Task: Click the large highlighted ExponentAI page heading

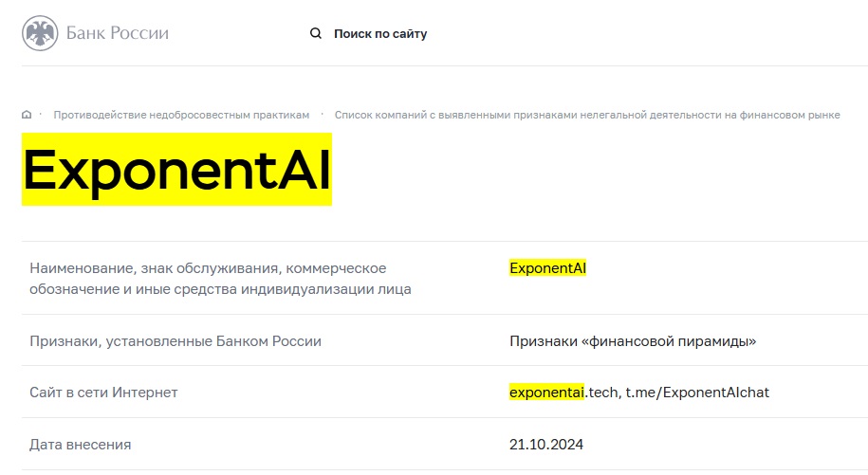Action: [x=176, y=171]
